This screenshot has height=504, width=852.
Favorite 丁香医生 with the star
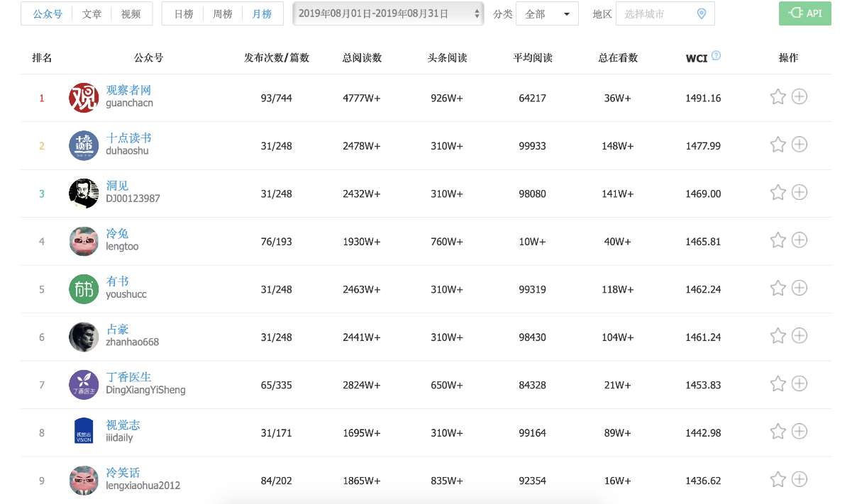(778, 384)
